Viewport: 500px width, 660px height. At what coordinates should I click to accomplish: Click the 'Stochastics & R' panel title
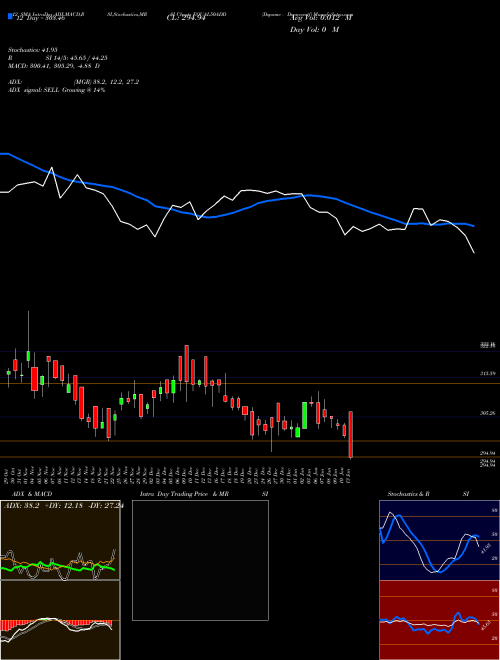(408, 494)
